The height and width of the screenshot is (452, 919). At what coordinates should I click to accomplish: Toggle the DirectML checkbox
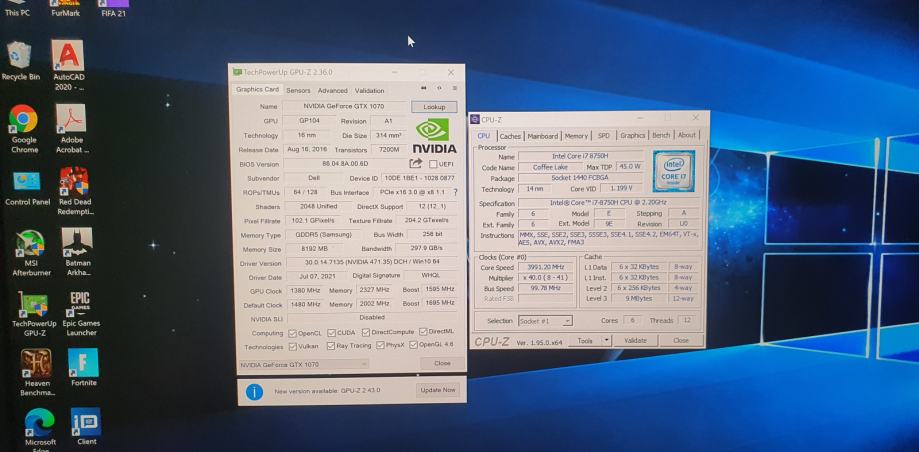(x=423, y=332)
